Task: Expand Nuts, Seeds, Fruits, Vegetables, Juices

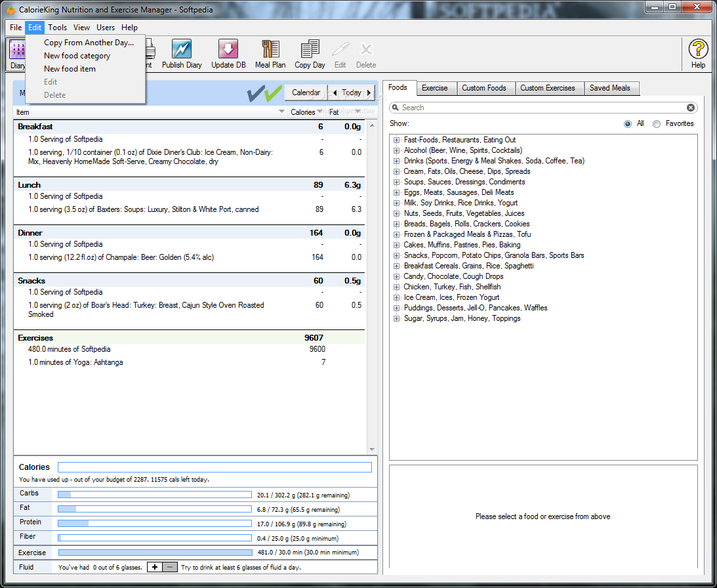Action: point(396,214)
